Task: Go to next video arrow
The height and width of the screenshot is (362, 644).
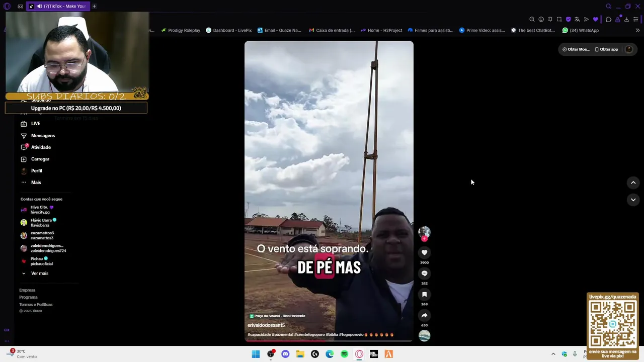Action: pos(633,200)
